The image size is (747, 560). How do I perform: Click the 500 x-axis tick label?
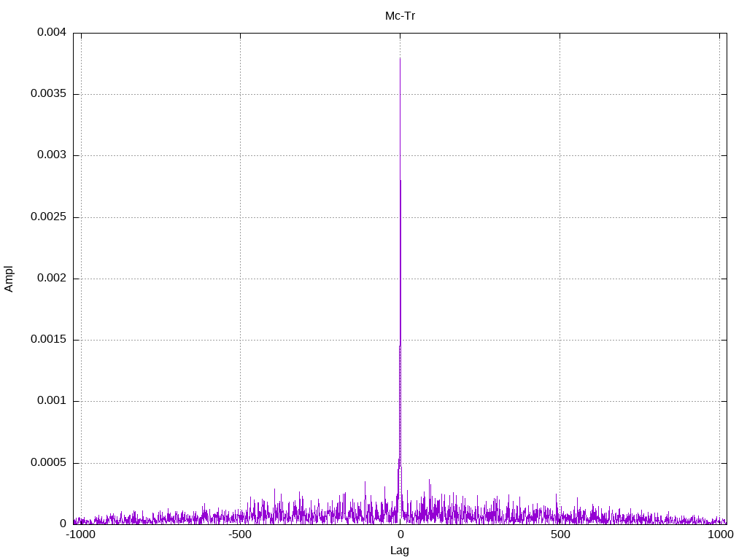560,534
